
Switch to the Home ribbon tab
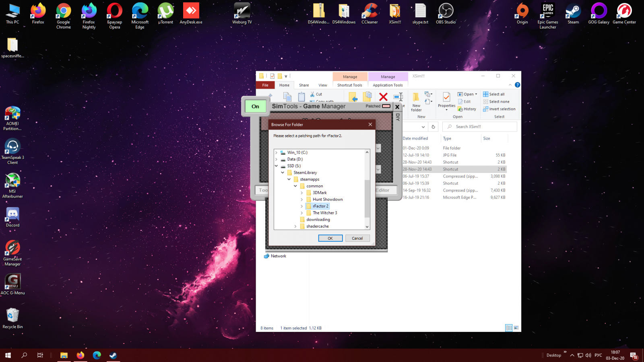click(x=285, y=85)
